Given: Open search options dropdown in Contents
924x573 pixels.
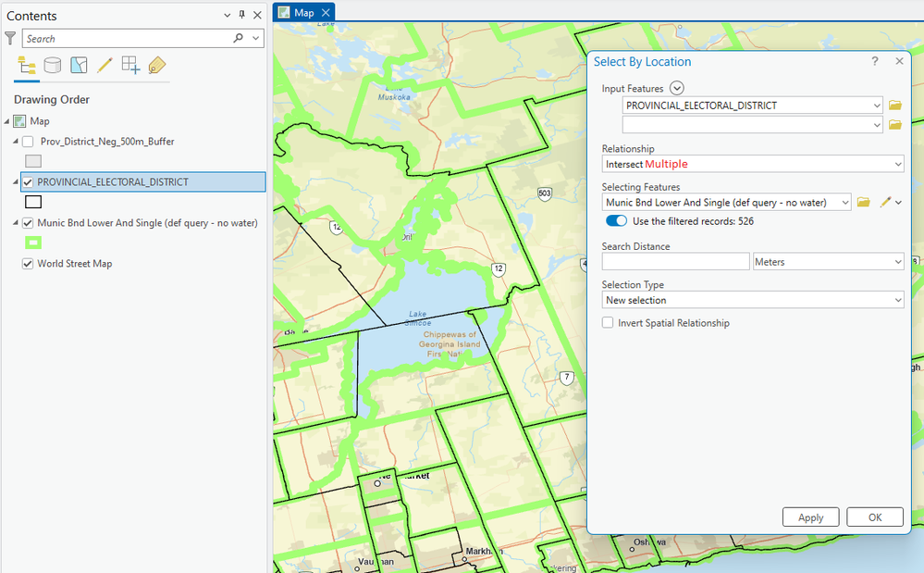Looking at the screenshot, I should click(x=256, y=38).
